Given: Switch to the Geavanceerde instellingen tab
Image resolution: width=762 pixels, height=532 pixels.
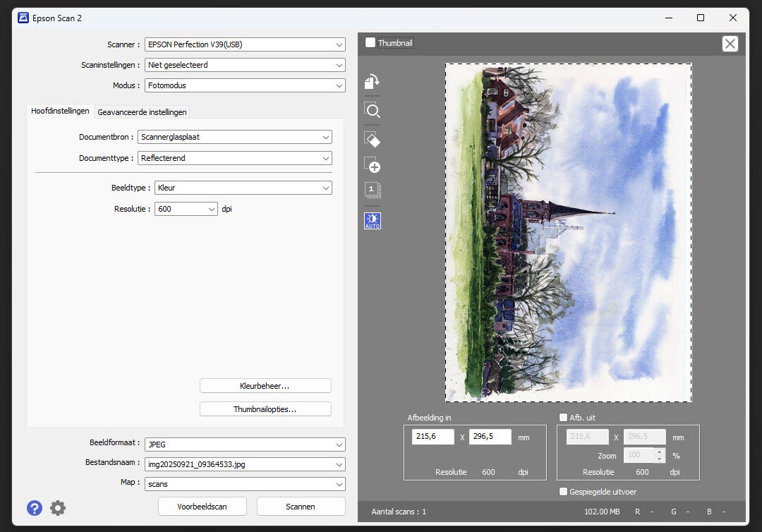Looking at the screenshot, I should [x=142, y=111].
